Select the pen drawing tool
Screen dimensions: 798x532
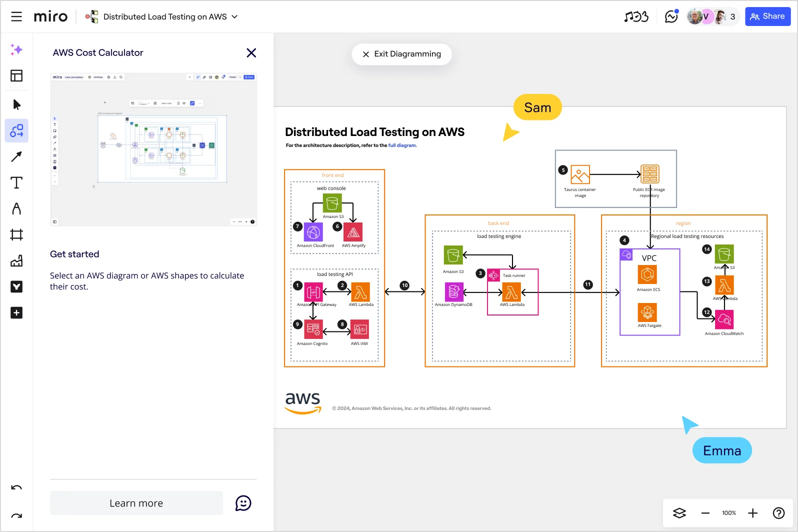tap(16, 208)
